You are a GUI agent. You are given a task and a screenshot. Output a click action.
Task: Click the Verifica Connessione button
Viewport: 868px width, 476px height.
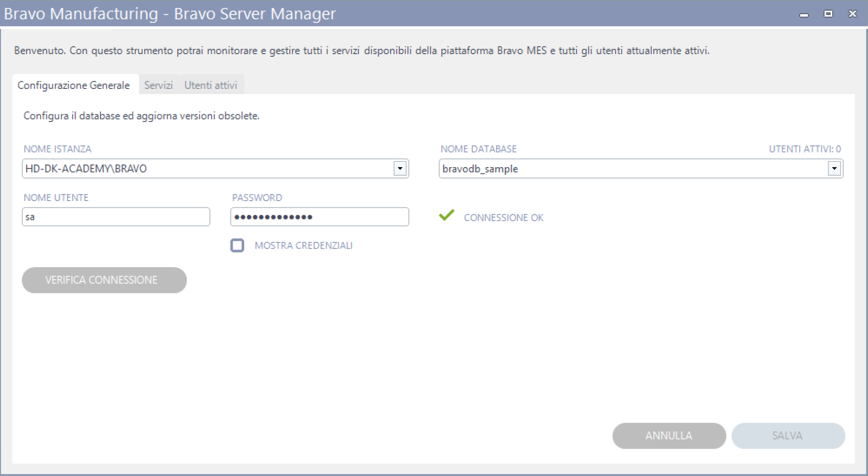point(104,280)
